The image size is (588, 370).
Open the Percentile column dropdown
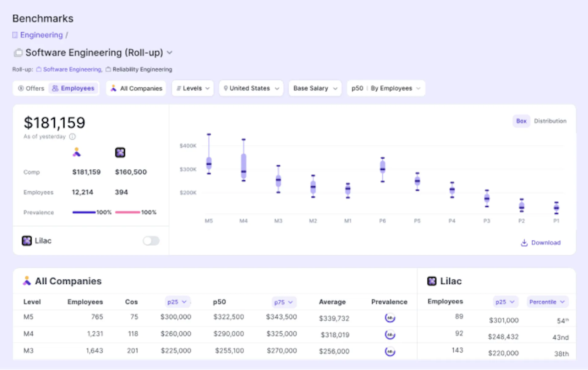click(548, 302)
